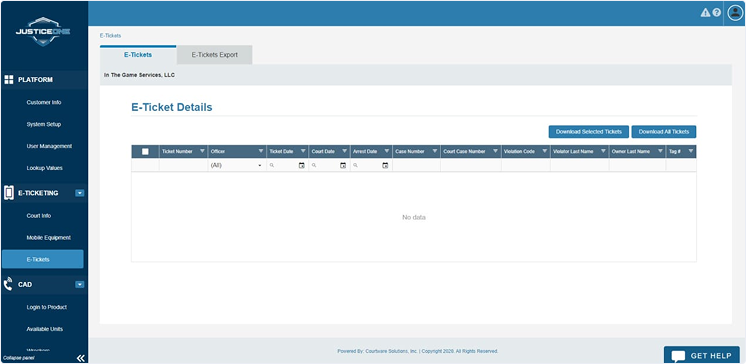Image resolution: width=746 pixels, height=364 pixels.
Task: Open the Court Date calendar picker
Action: 343,166
